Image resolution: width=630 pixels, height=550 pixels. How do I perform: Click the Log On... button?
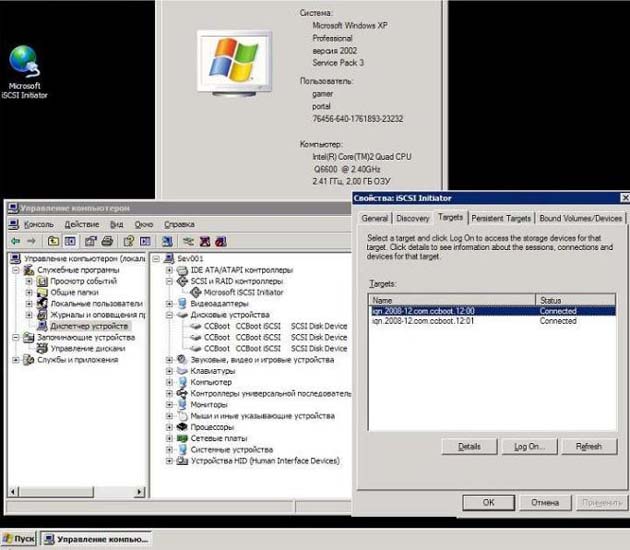pos(530,446)
